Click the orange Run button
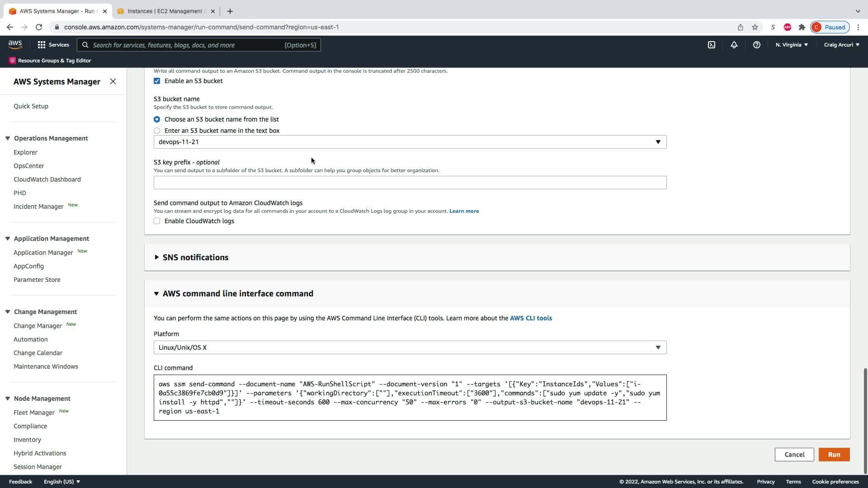Viewport: 868px width, 488px height. tap(834, 455)
